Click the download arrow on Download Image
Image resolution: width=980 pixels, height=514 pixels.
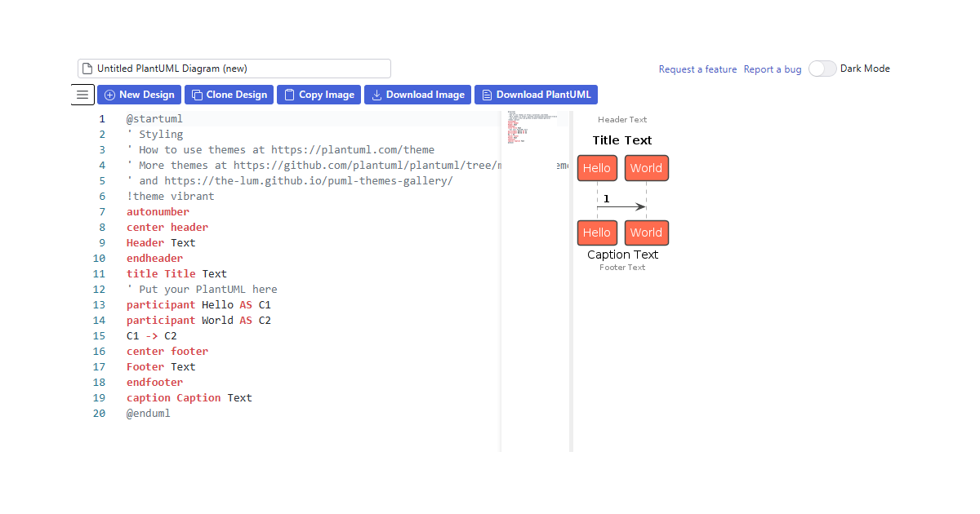click(375, 94)
